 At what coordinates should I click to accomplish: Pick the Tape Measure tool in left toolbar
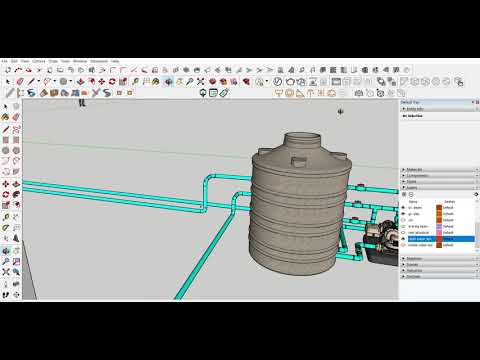click(5, 217)
